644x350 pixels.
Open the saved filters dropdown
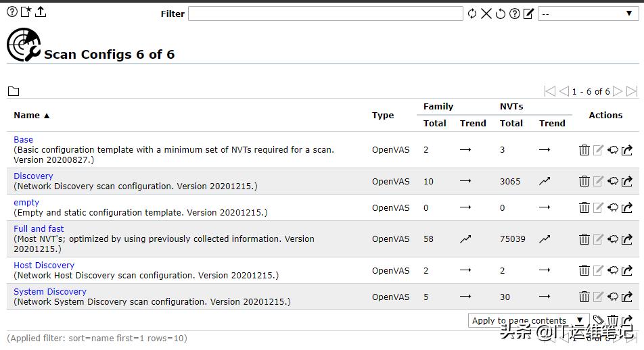click(x=587, y=14)
